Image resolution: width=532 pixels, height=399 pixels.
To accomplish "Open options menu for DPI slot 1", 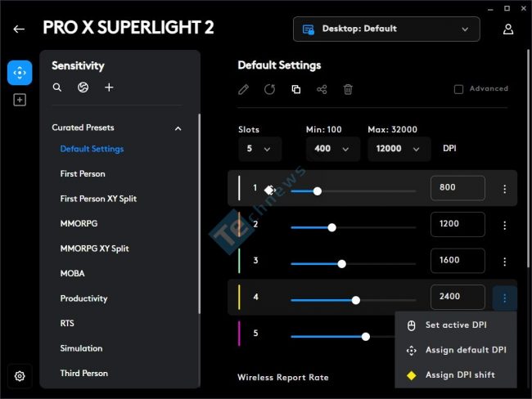I will pyautogui.click(x=504, y=189).
